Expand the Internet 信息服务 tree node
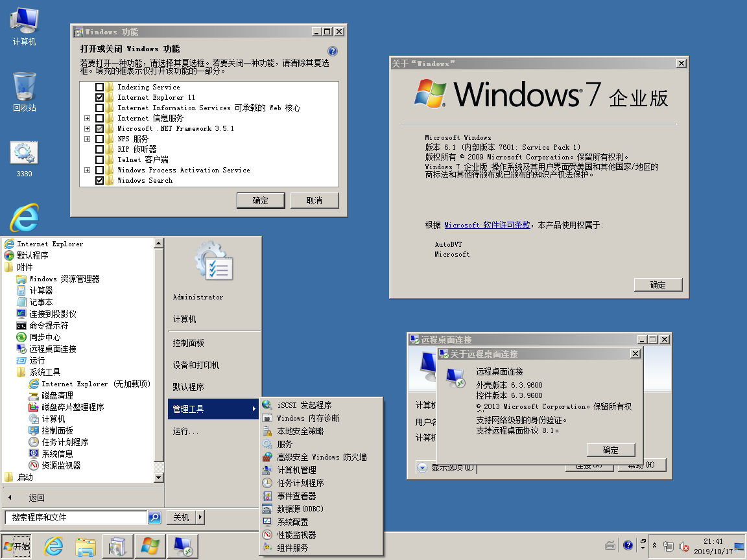 point(87,118)
